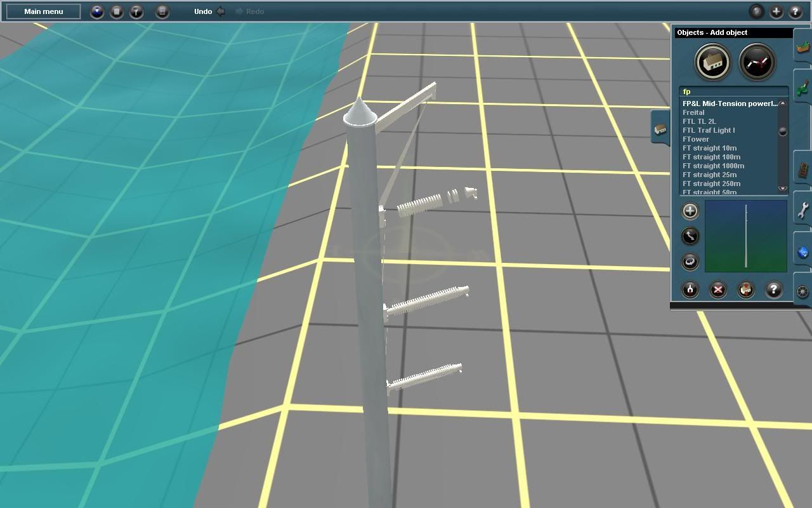This screenshot has width=812, height=508.
Task: Select 'FT straight 25m' list entry
Action: coord(709,175)
